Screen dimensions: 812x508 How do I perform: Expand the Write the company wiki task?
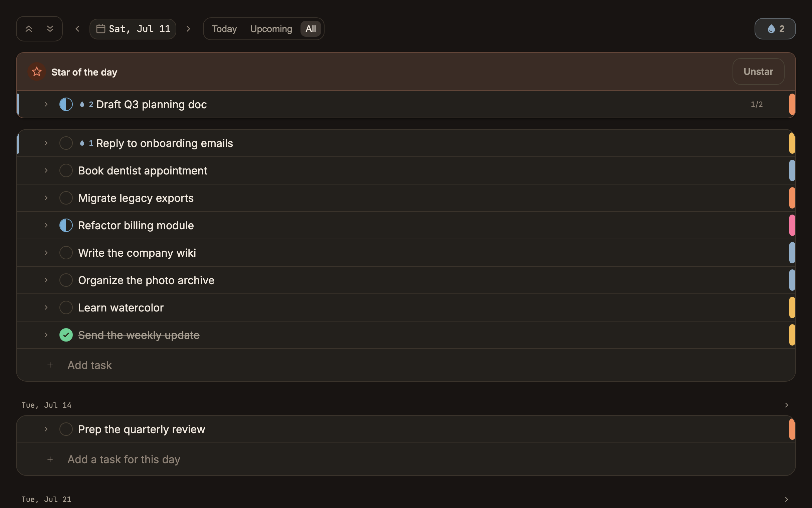(x=46, y=253)
